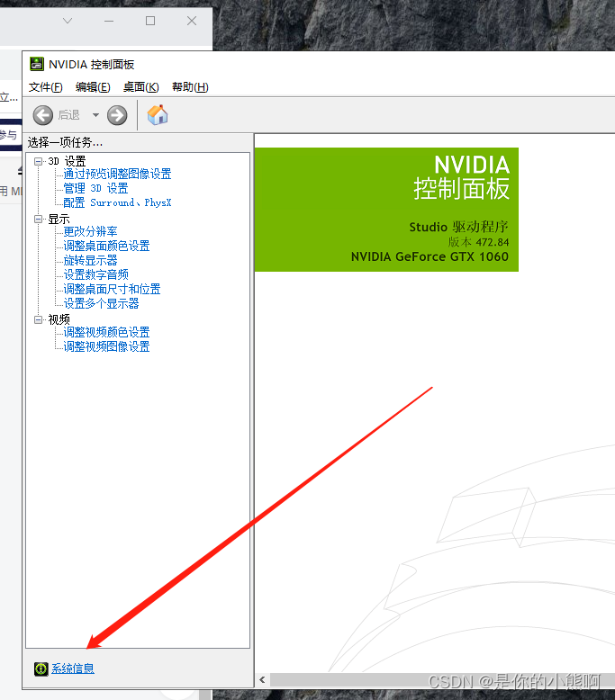
Task: Click the green Back arrow icon
Action: click(42, 115)
